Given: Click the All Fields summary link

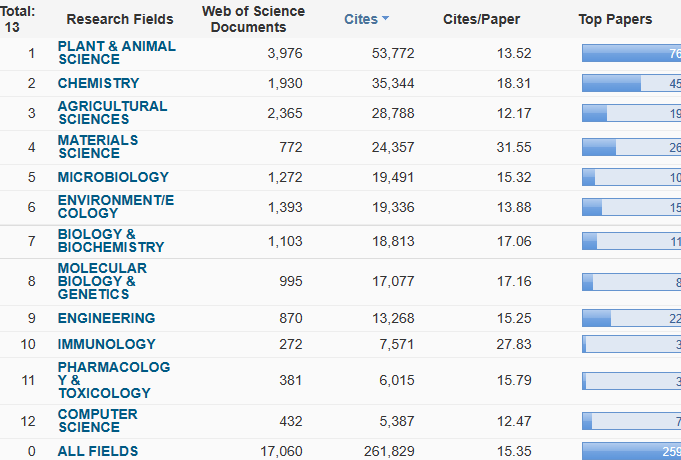Looking at the screenshot, I should point(98,451).
